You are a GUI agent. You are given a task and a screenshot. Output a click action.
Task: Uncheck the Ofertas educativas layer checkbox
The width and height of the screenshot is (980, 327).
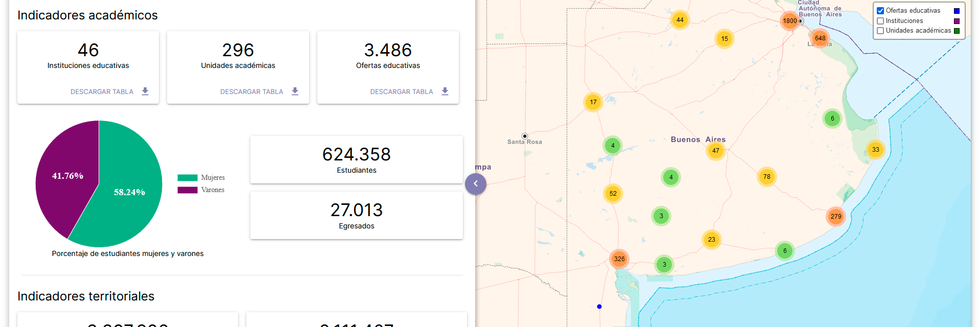880,11
